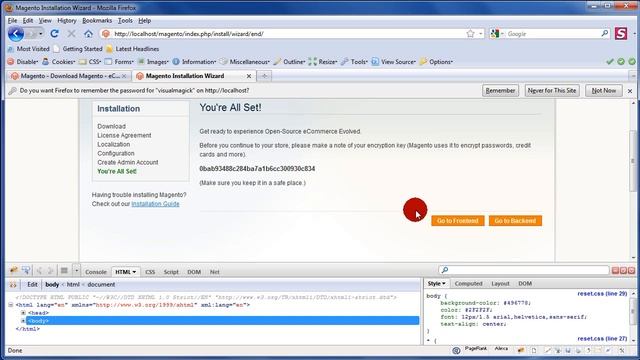
Task: Open the reset.css (line 29) link
Action: coord(602,294)
